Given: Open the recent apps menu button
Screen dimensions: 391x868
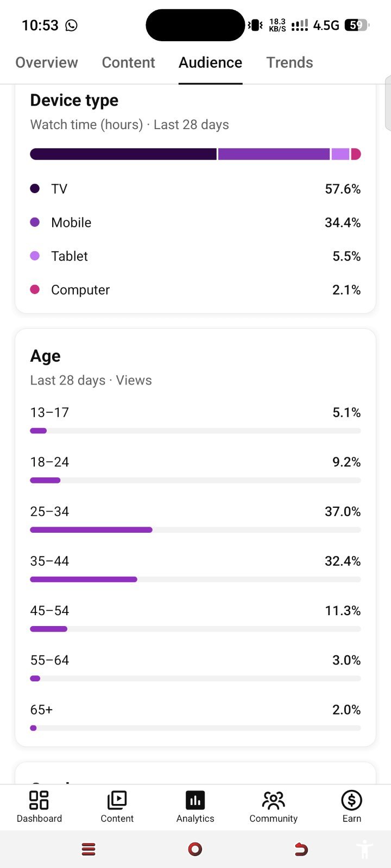Looking at the screenshot, I should [x=89, y=849].
